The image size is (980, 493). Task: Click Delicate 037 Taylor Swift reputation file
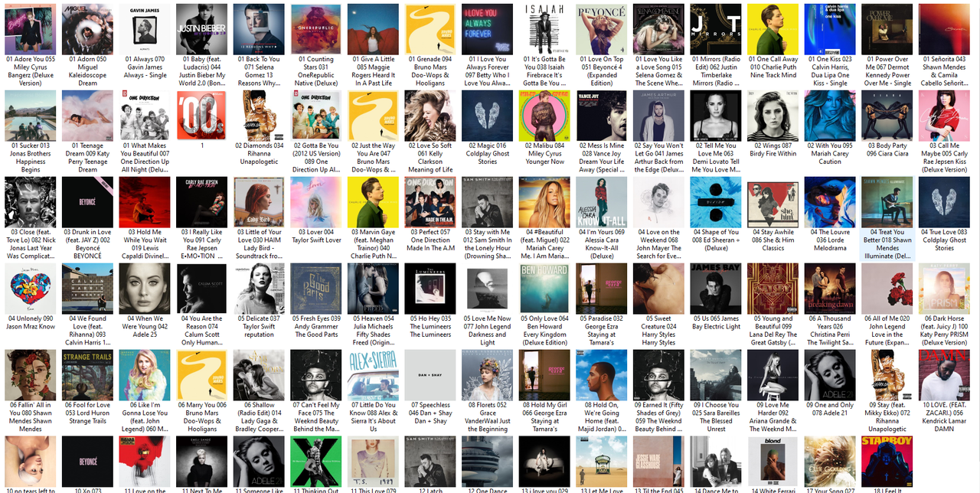pyautogui.click(x=259, y=302)
